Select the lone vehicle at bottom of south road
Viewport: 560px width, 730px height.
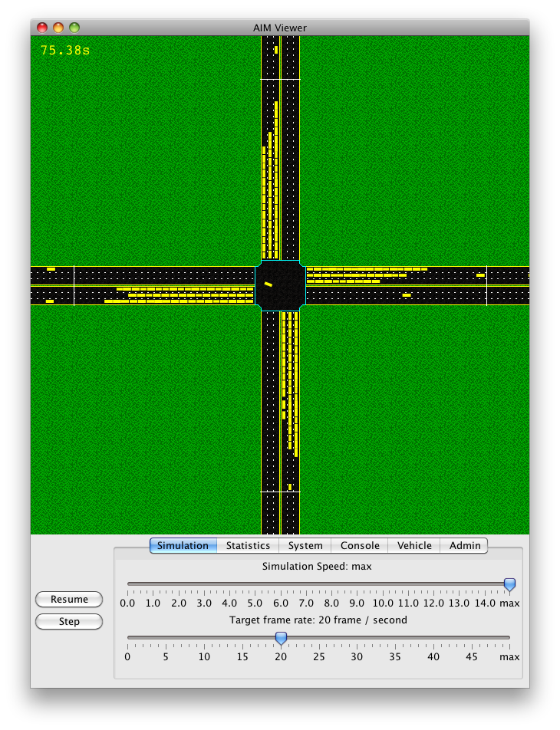[289, 486]
